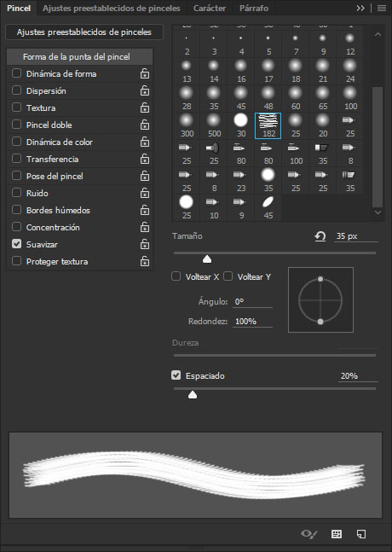Toggle lock icon for Dinámica de forma
Image resolution: width=392 pixels, height=552 pixels.
145,73
